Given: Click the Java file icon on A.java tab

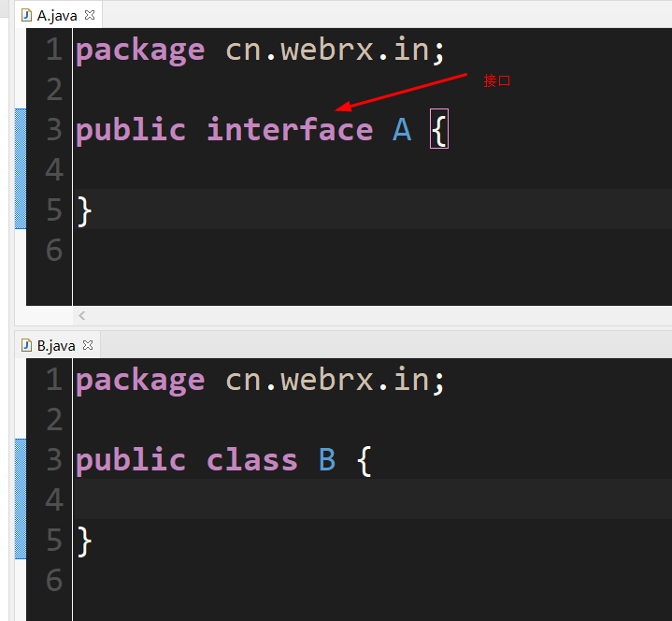Looking at the screenshot, I should point(26,15).
